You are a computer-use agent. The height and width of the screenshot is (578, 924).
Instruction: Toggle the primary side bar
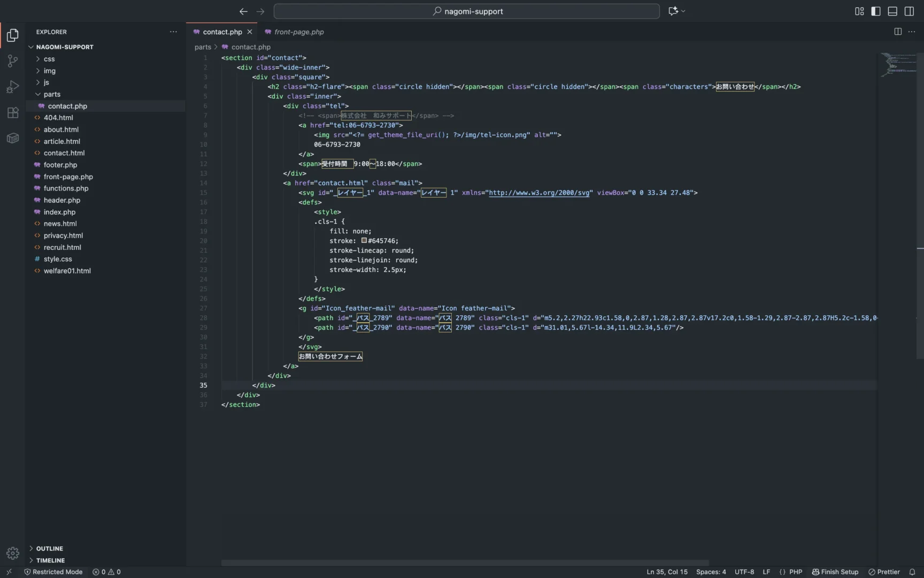[876, 11]
